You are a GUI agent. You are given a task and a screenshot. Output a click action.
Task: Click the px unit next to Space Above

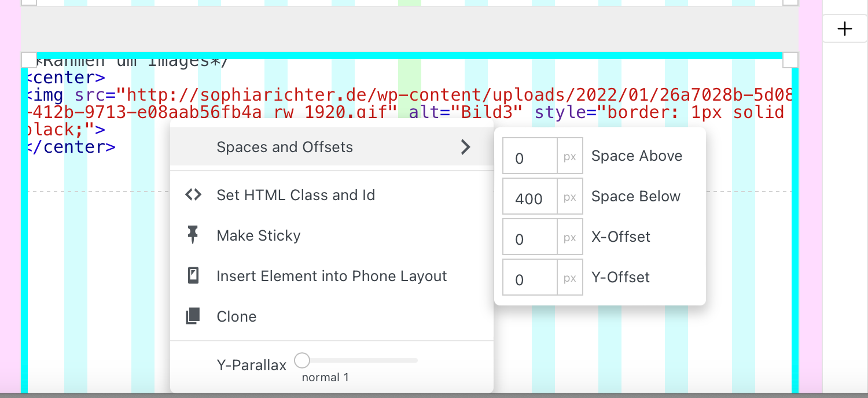click(570, 156)
